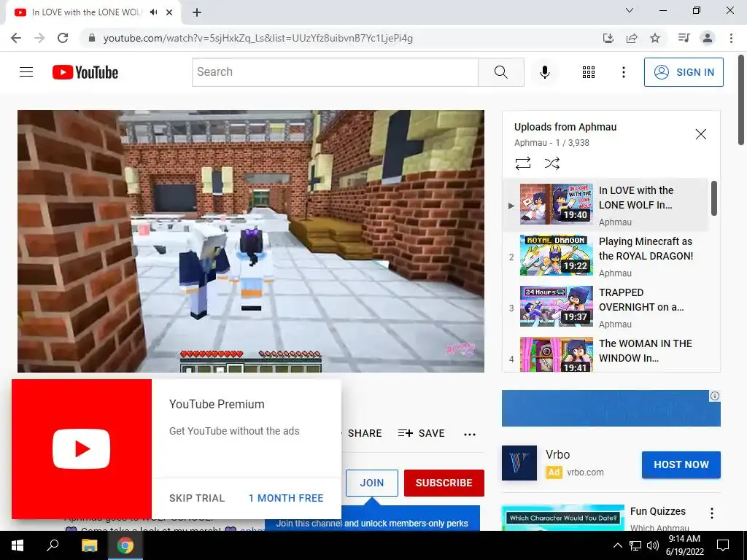
Task: Open volume control in system tray
Action: coord(653,545)
